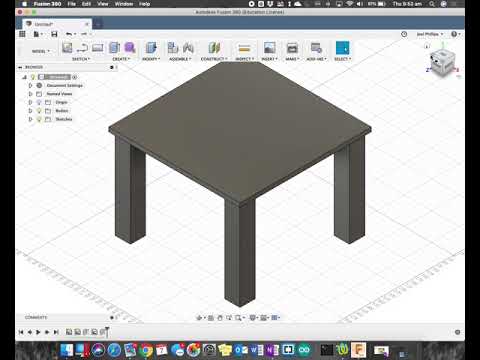Open the ASSEMBLE dropdown menu

click(180, 59)
